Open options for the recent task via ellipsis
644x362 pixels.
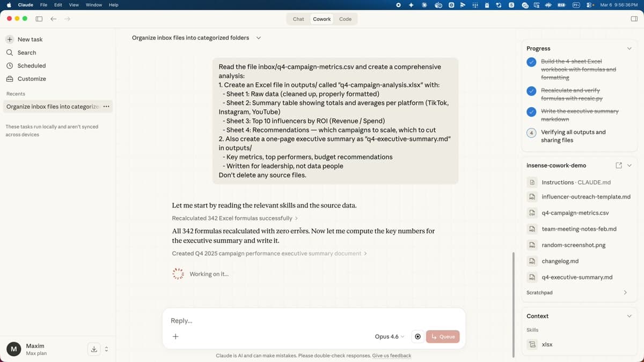tap(106, 107)
